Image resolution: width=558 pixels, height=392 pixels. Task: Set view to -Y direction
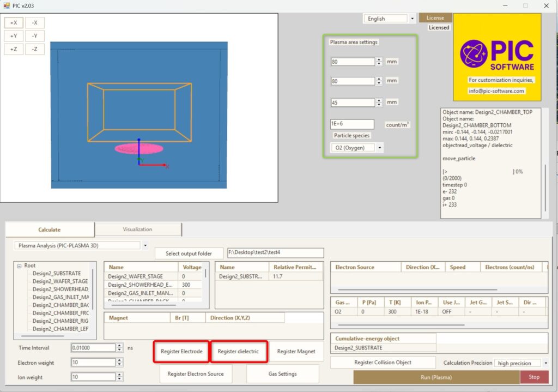[x=34, y=36]
